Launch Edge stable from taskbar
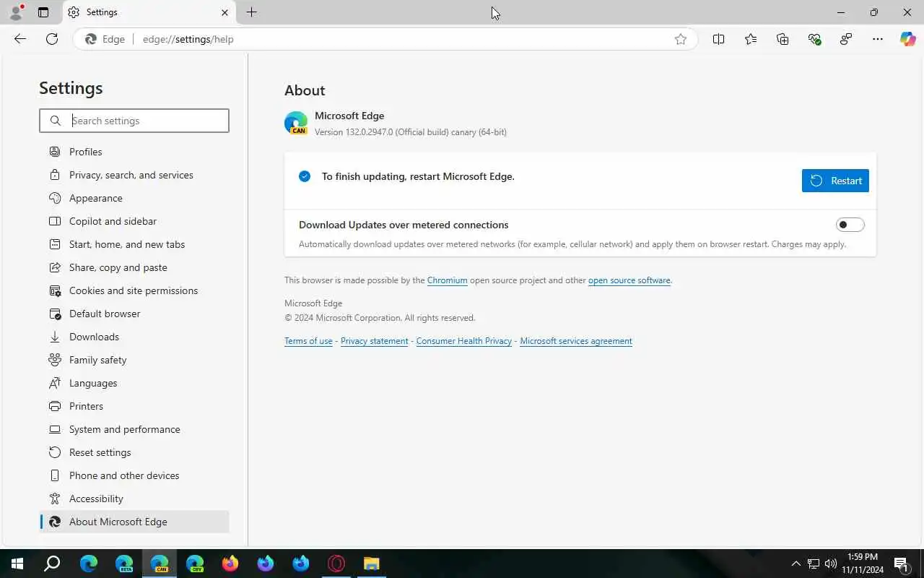The height and width of the screenshot is (578, 924). pyautogui.click(x=88, y=564)
